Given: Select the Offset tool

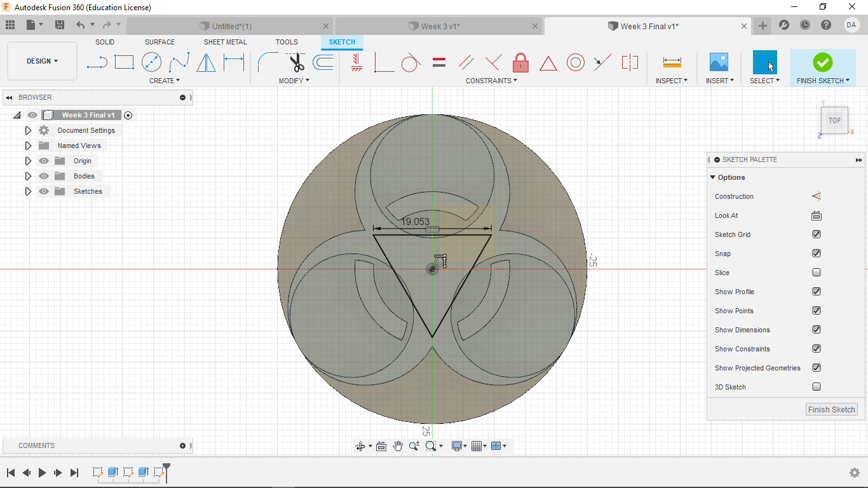Looking at the screenshot, I should point(323,62).
